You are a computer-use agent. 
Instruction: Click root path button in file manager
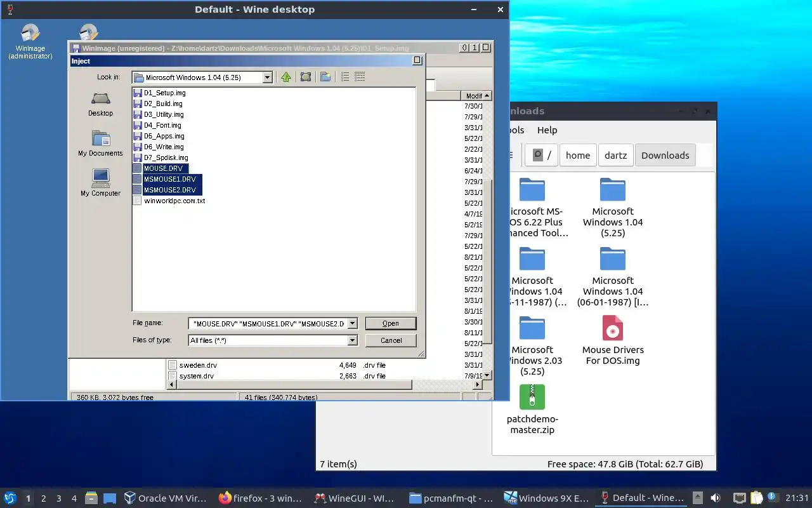tap(542, 156)
